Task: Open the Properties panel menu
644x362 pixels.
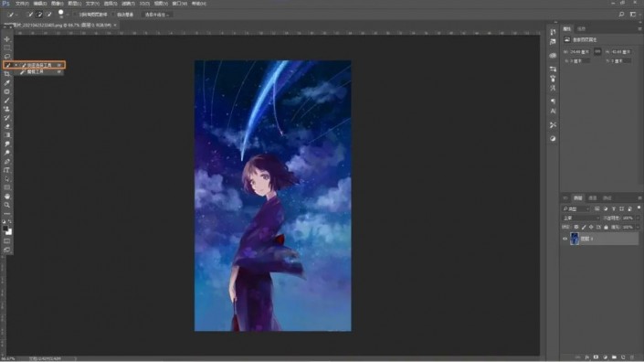Action: click(639, 28)
